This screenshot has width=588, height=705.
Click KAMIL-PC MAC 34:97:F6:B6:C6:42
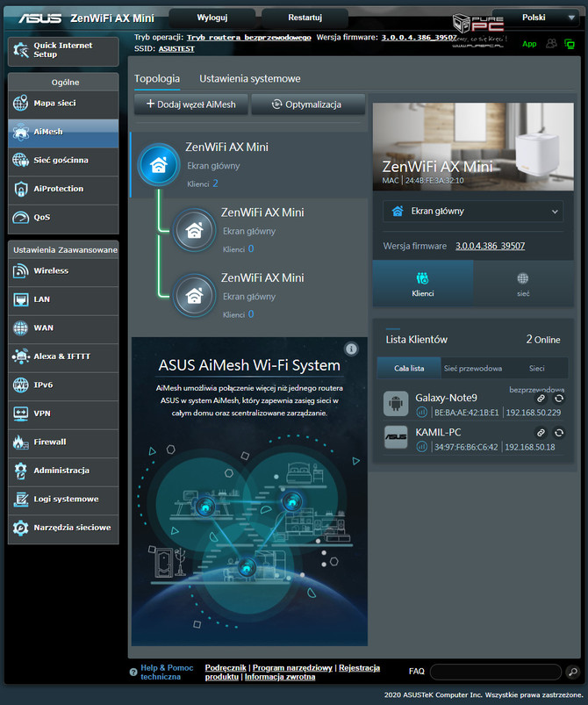[x=466, y=448]
